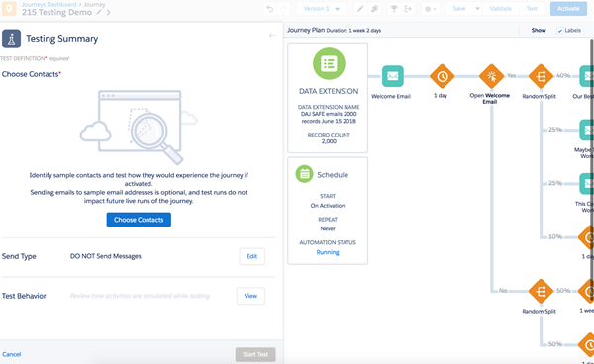Click the RECORD COUNT 2,000 value
The height and width of the screenshot is (364, 594).
pos(329,141)
